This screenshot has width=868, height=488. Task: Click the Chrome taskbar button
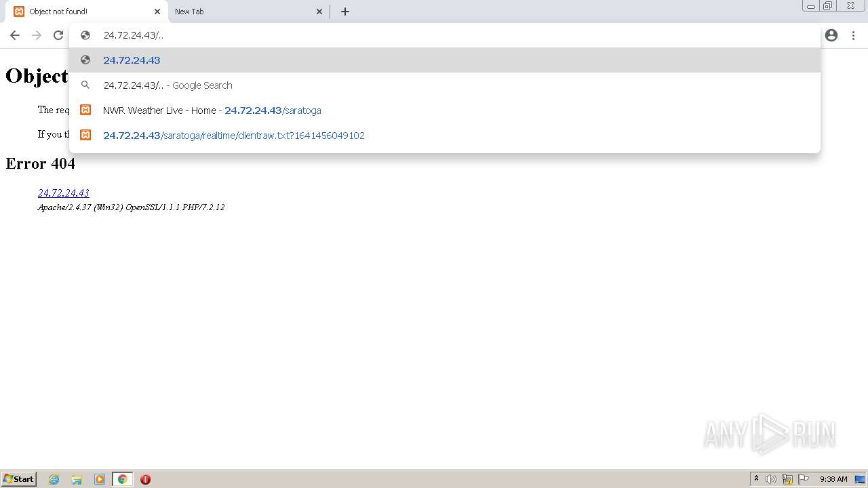click(x=123, y=479)
